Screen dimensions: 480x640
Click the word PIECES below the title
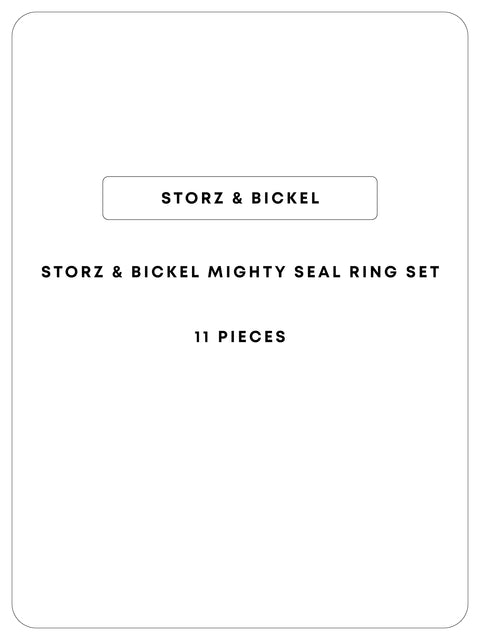click(252, 337)
